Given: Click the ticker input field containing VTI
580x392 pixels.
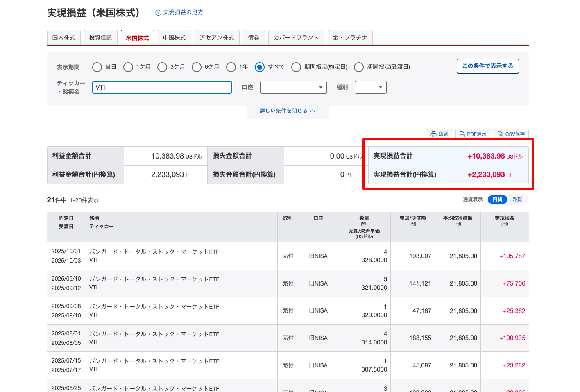Looking at the screenshot, I should pyautogui.click(x=162, y=87).
